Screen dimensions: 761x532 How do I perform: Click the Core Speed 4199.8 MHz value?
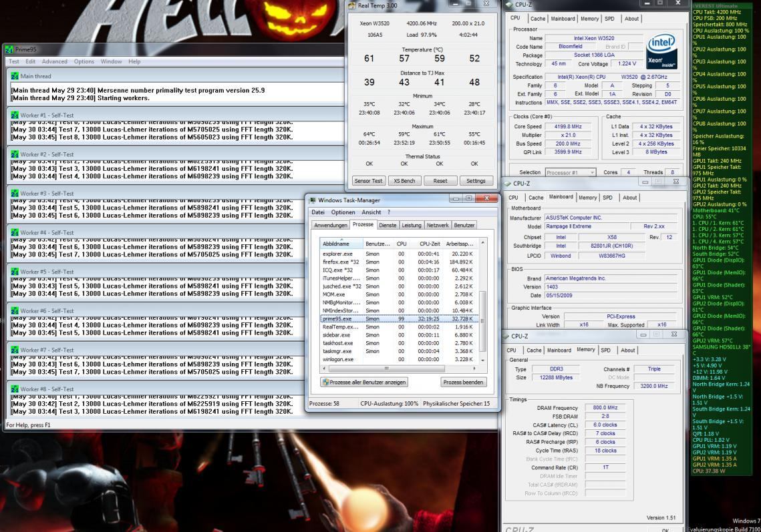click(x=568, y=127)
